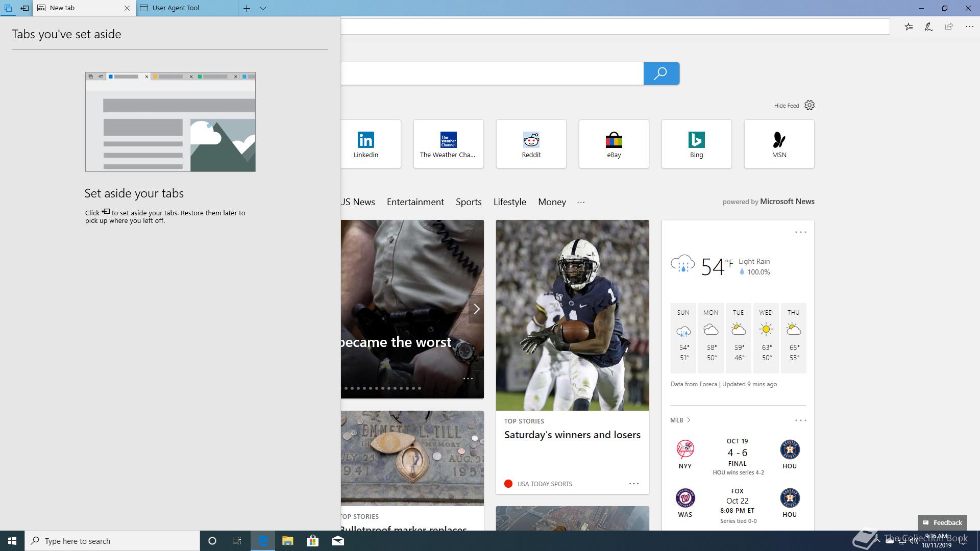Open Task View in taskbar
The width and height of the screenshot is (980, 551).
[237, 541]
